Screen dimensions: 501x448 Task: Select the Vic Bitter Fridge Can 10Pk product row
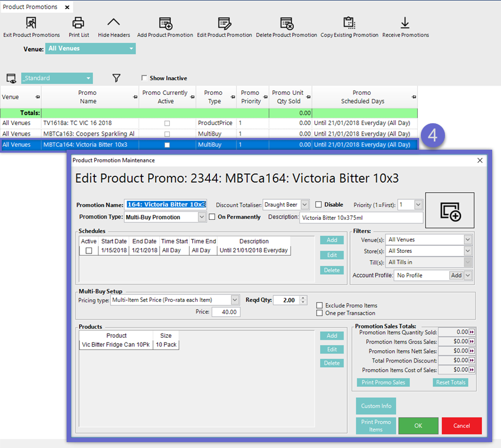[x=129, y=344]
